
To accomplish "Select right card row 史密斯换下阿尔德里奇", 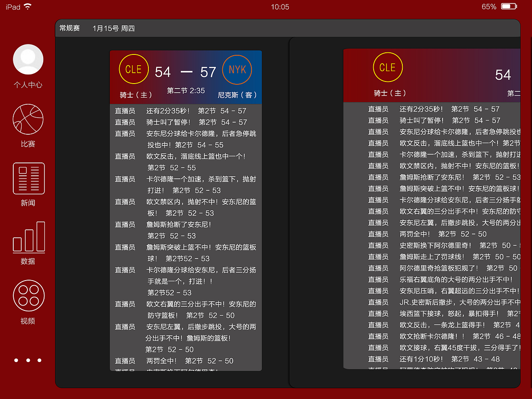I will [x=444, y=245].
